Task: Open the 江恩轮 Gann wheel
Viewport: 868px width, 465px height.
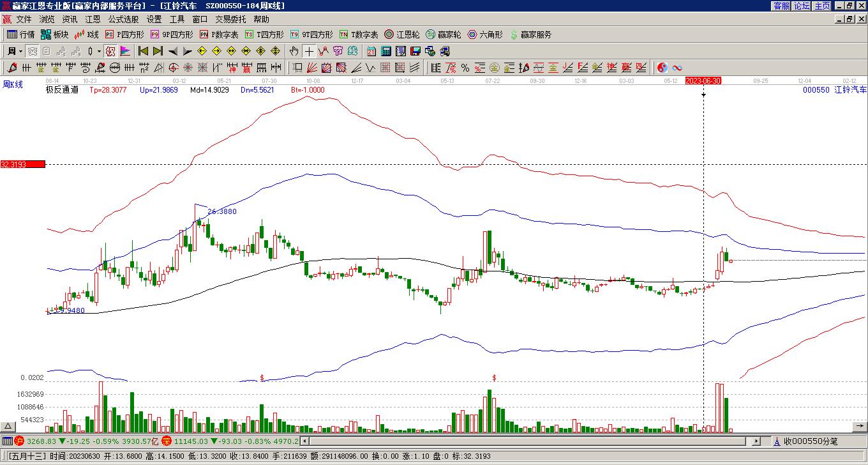Action: pyautogui.click(x=402, y=34)
